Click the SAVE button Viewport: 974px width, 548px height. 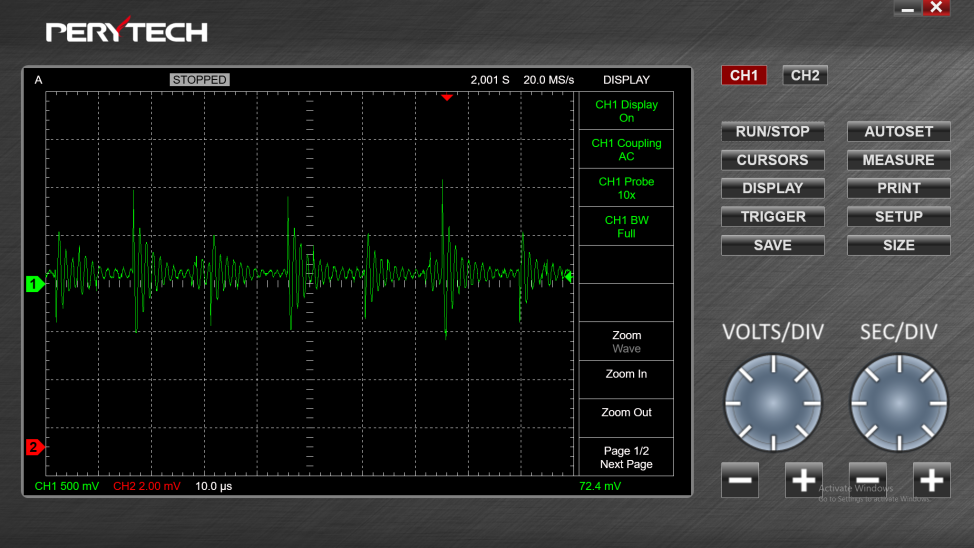pyautogui.click(x=773, y=245)
